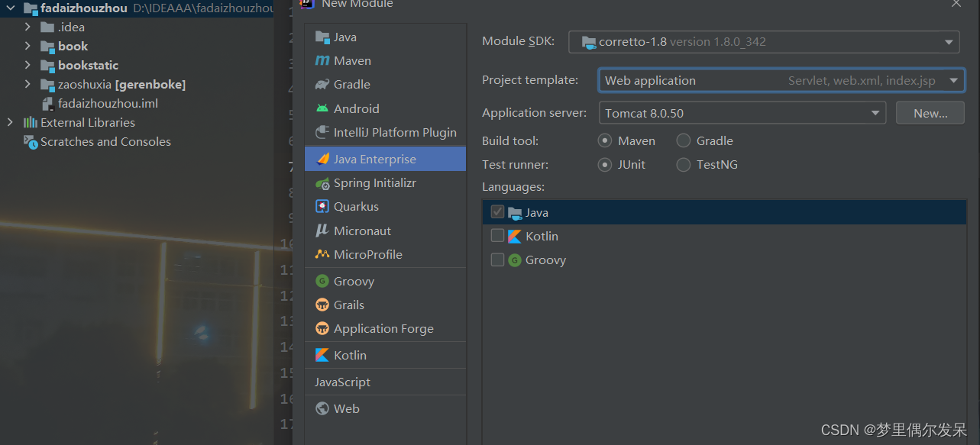Collapse the fadaizhouzhou project root
Screen dimensions: 980x445
(11, 8)
